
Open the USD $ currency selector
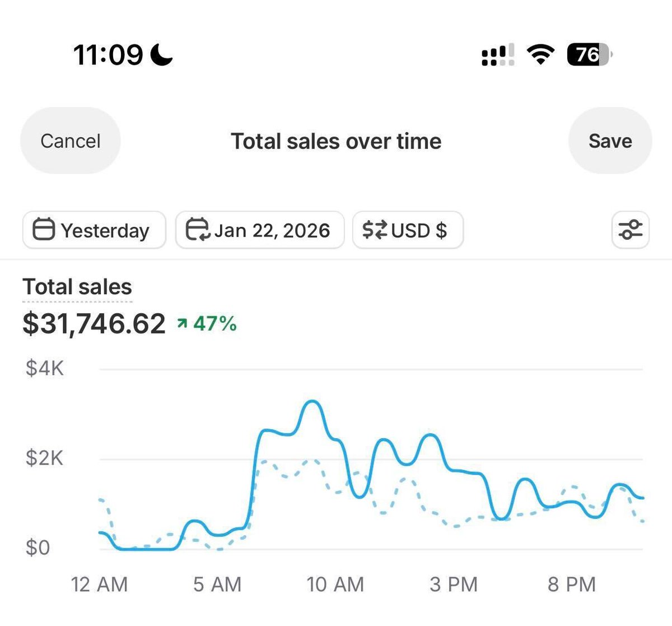coord(408,230)
